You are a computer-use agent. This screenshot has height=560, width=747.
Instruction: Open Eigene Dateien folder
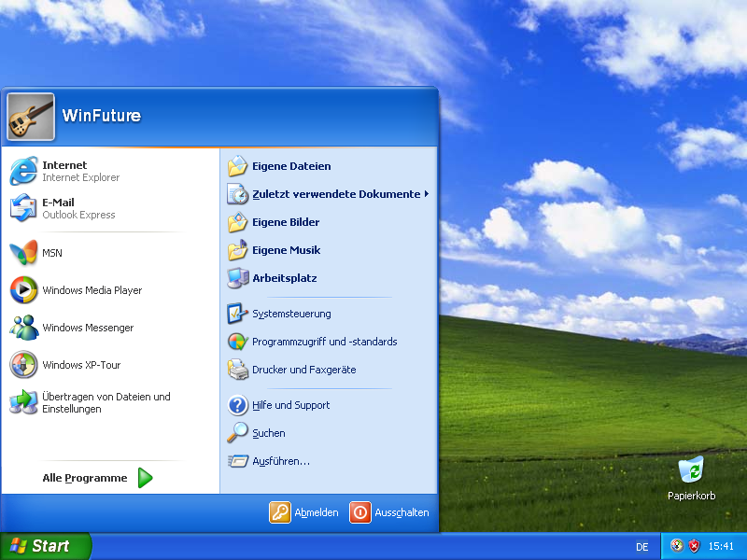tap(290, 166)
